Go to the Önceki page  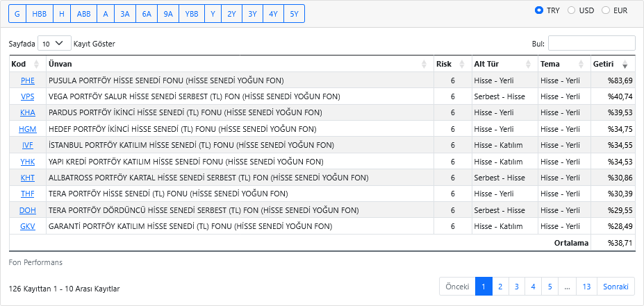[x=457, y=287]
